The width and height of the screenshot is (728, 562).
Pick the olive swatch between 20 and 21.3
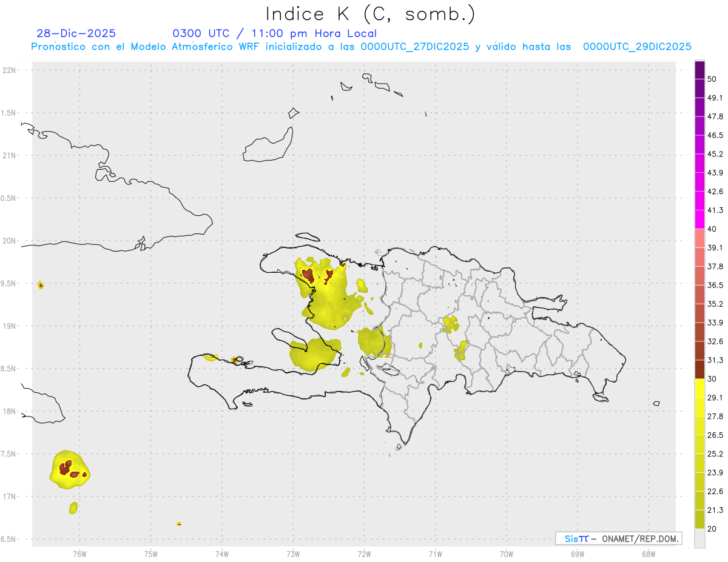(699, 520)
